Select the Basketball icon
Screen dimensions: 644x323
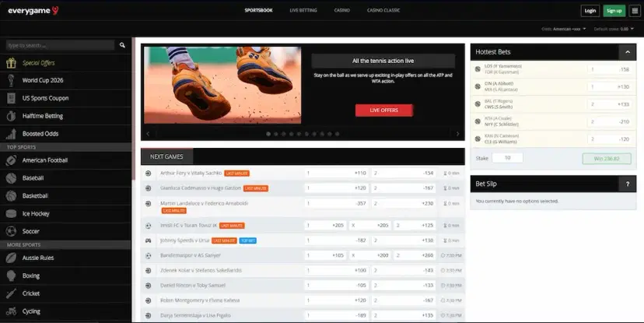pos(11,195)
